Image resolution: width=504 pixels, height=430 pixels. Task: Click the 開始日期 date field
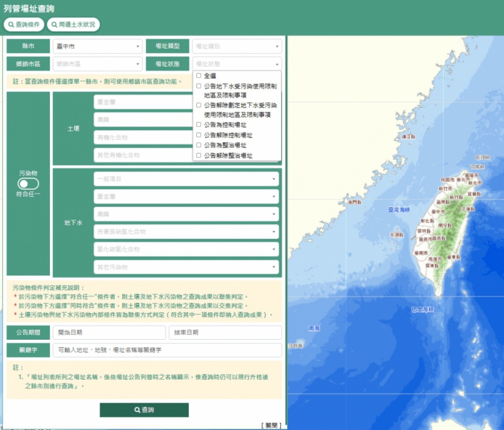[108, 332]
